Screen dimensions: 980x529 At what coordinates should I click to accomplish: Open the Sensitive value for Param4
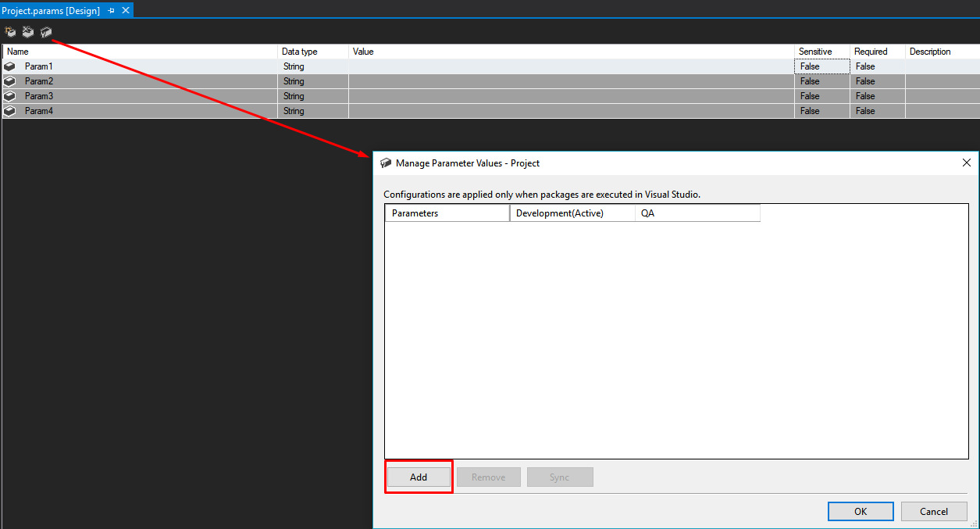822,111
